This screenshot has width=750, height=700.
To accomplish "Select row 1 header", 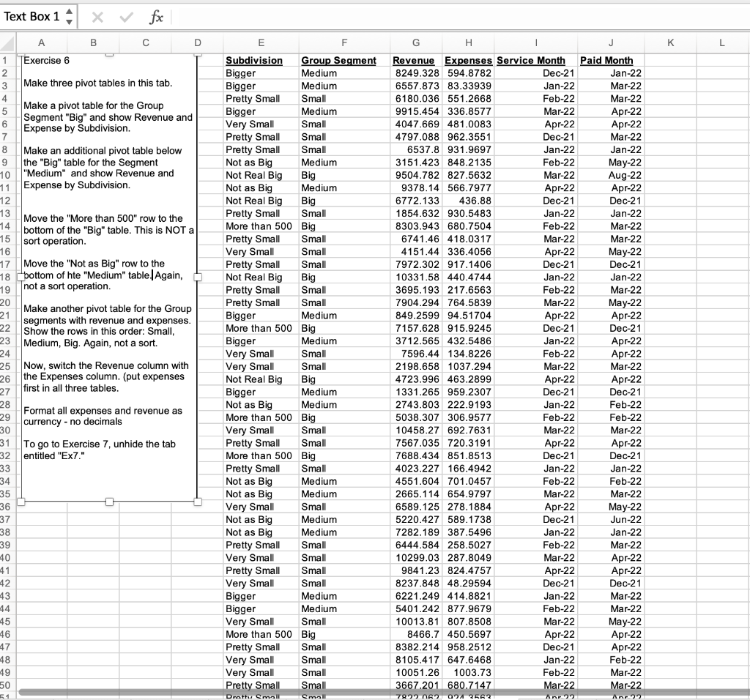I will [x=8, y=61].
